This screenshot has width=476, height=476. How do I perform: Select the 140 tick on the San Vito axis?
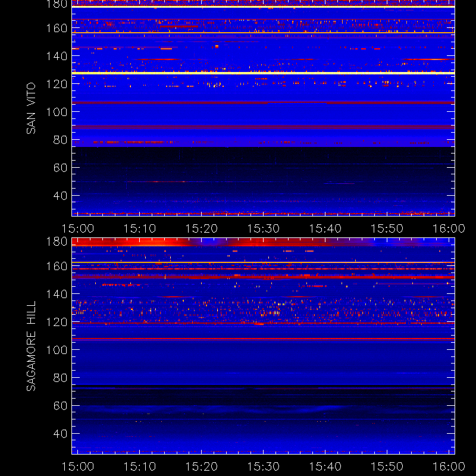coord(57,56)
